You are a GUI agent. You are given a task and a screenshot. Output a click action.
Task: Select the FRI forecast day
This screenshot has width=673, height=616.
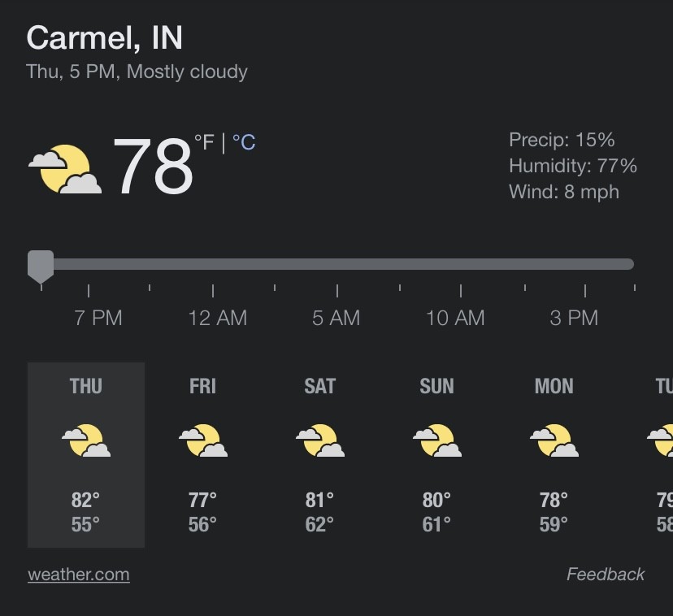(203, 386)
